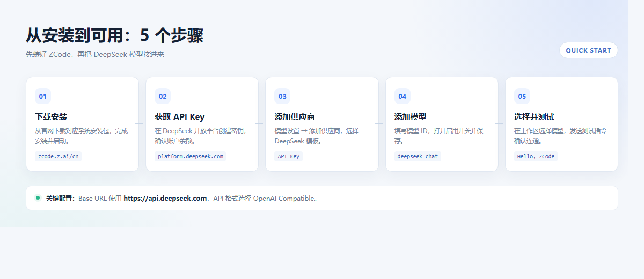The height and width of the screenshot is (279, 644).
Task: Click the zcode.z.ai/cn code tag
Action: pos(58,156)
